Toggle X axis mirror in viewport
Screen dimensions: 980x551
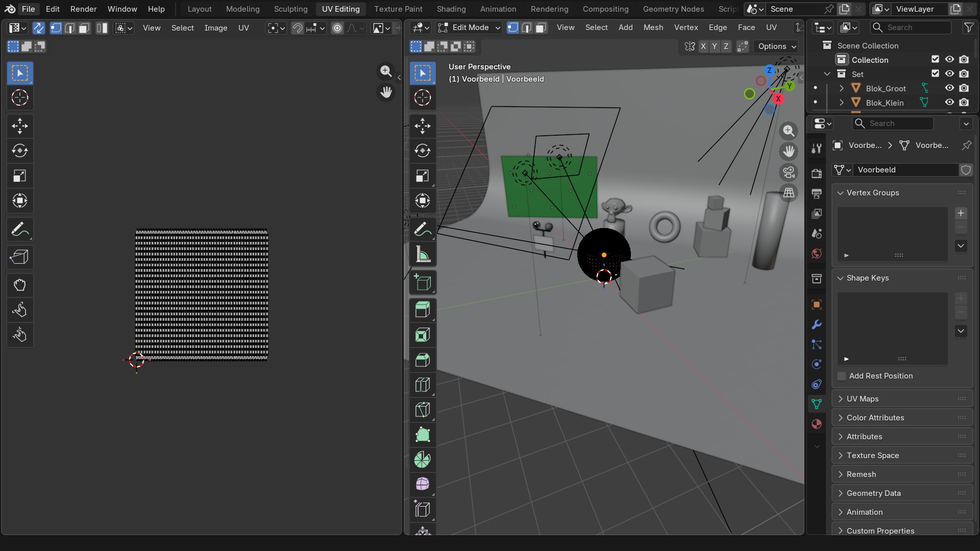[703, 46]
